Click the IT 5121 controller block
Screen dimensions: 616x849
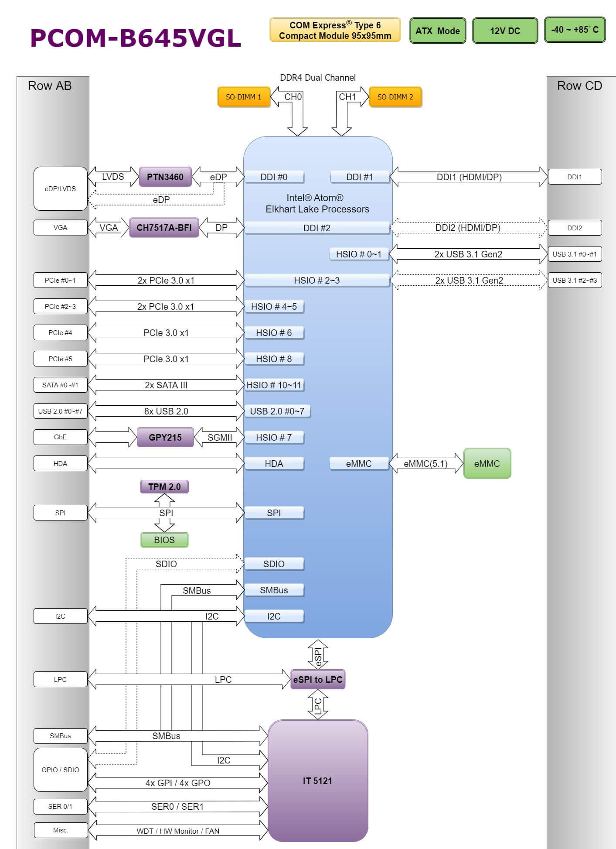click(318, 781)
